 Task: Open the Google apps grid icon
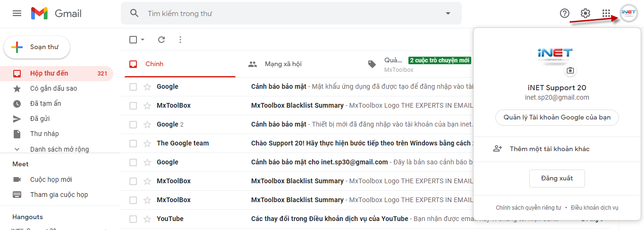tap(606, 13)
